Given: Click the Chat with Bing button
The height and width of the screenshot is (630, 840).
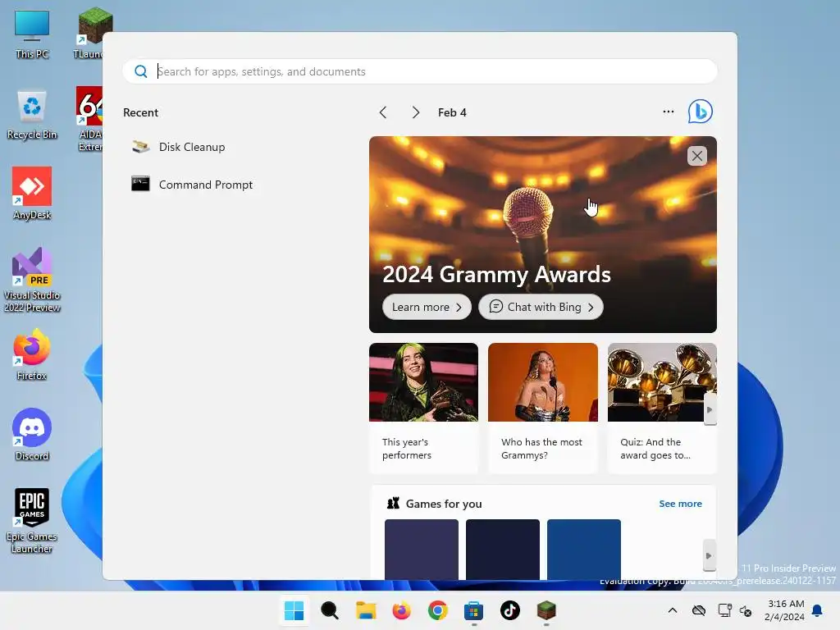Looking at the screenshot, I should pos(541,307).
